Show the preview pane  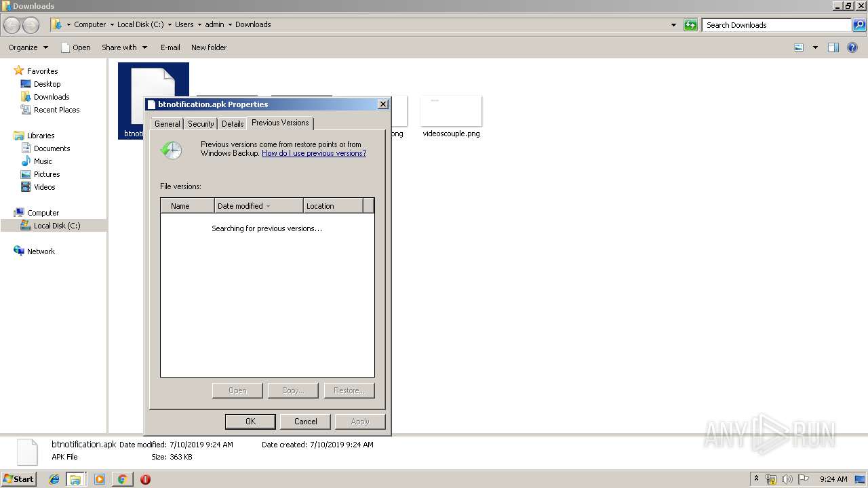[x=833, y=47]
